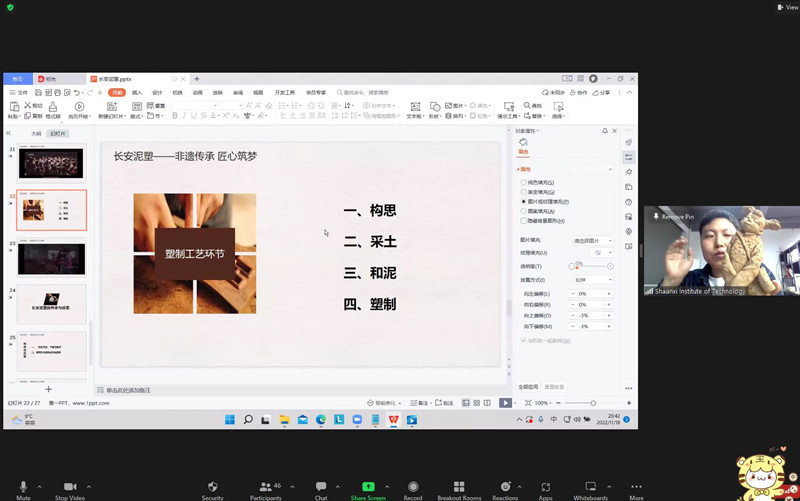Open 放置方式 placement mode dropdown

coord(592,280)
